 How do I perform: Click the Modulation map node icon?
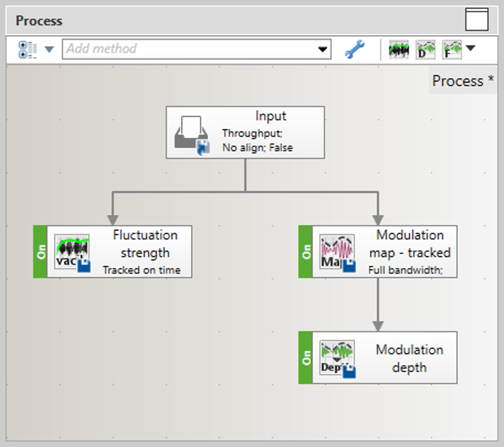pyautogui.click(x=337, y=252)
